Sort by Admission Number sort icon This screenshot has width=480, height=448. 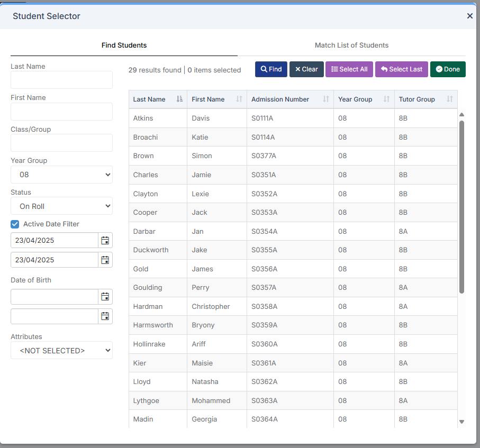click(x=326, y=99)
